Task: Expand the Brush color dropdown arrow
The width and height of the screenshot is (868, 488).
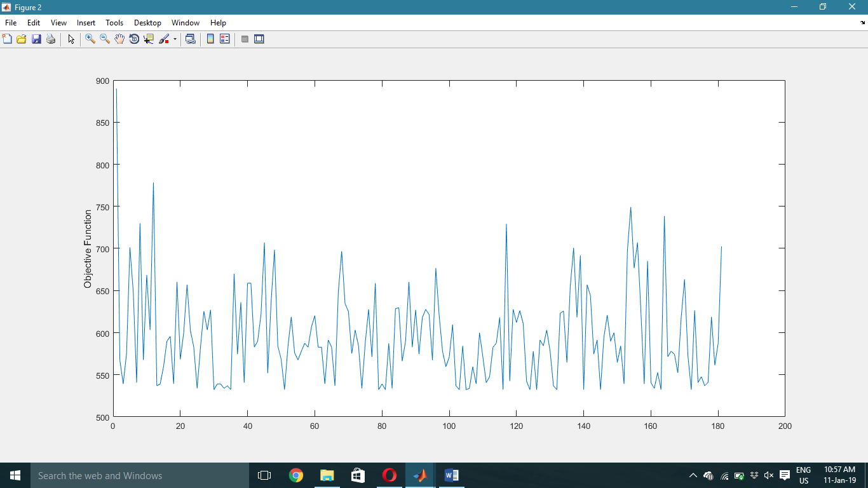Action: (x=175, y=39)
